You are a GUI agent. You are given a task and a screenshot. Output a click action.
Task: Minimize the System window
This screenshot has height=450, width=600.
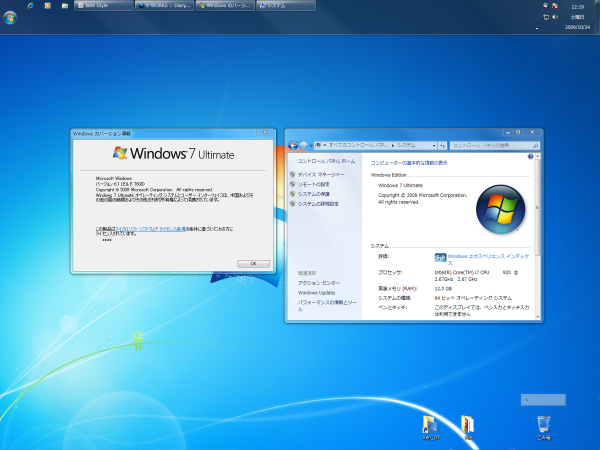508,132
